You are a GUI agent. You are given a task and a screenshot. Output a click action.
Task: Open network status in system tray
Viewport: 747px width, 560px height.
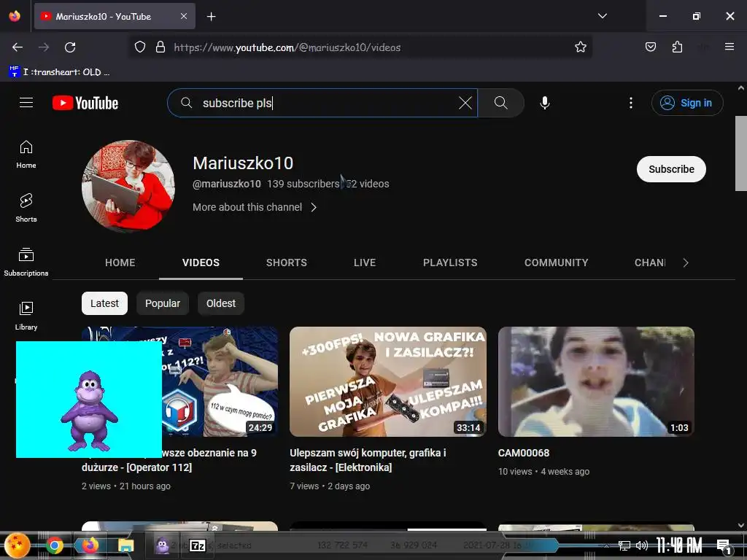coord(624,545)
